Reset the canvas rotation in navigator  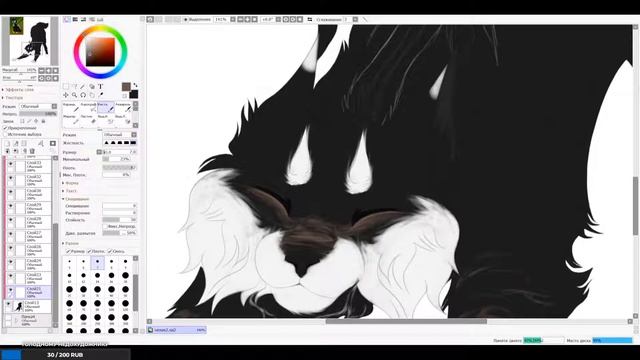[56, 78]
